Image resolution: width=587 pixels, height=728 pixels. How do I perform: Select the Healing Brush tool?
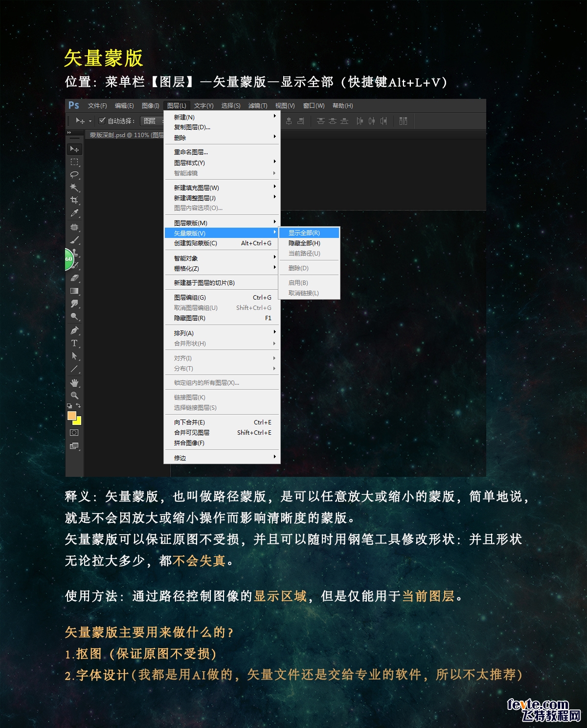click(74, 227)
